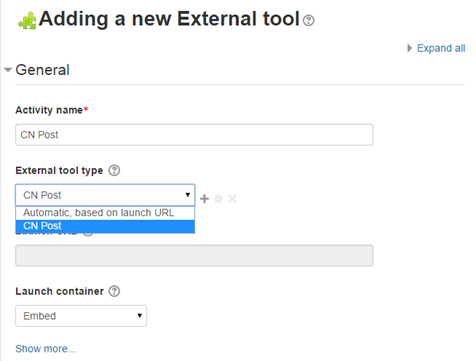Click help icon next to External tool type
Screen dimensions: 476x361
point(114,170)
